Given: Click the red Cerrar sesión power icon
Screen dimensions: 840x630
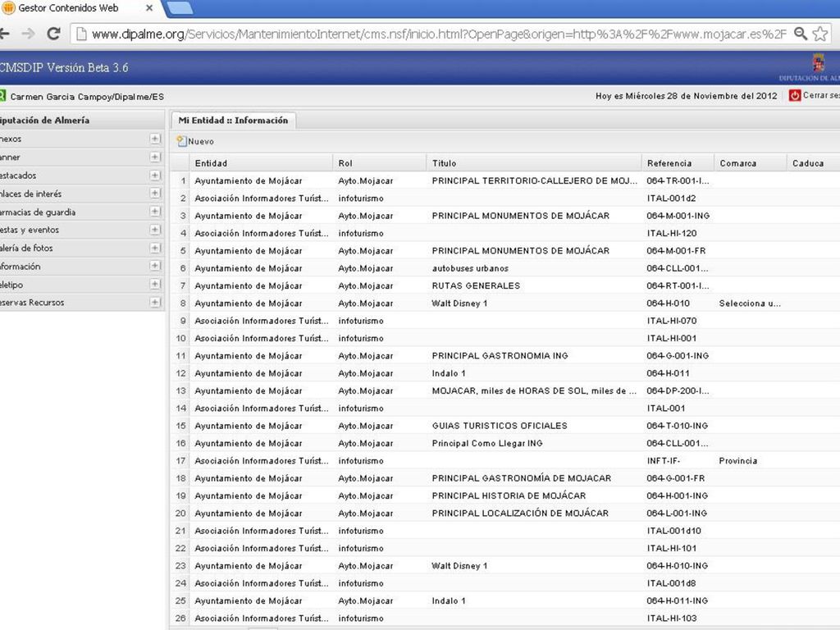Looking at the screenshot, I should point(794,95).
